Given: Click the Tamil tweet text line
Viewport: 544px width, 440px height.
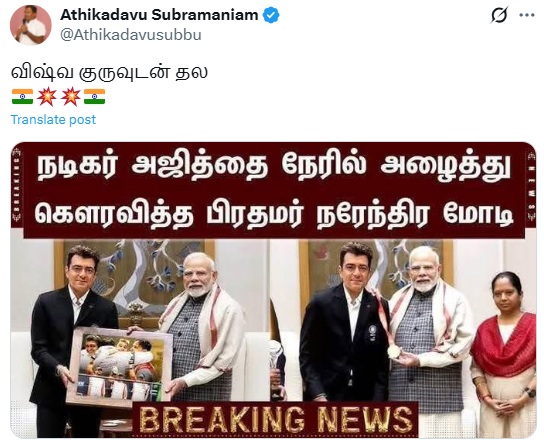Looking at the screenshot, I should click(x=109, y=73).
